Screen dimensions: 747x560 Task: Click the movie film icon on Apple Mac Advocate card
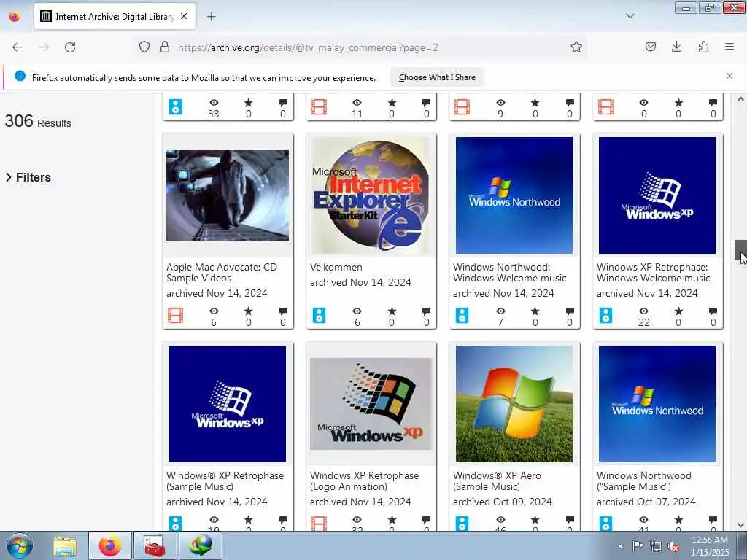(x=175, y=315)
